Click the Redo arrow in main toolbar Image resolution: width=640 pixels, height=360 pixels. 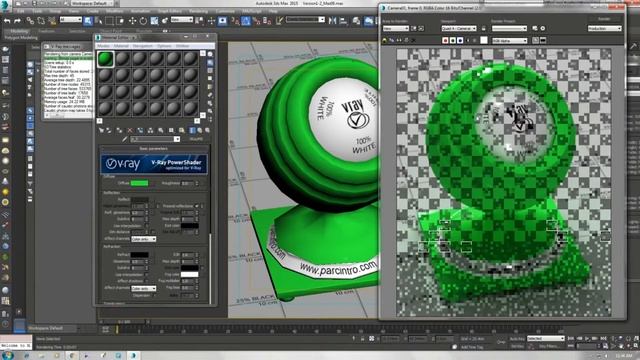(17, 20)
